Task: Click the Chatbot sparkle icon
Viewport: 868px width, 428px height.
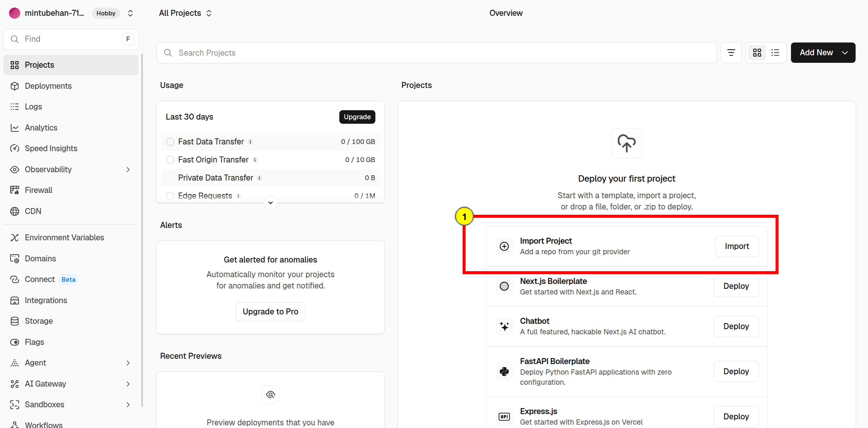Action: pyautogui.click(x=504, y=326)
